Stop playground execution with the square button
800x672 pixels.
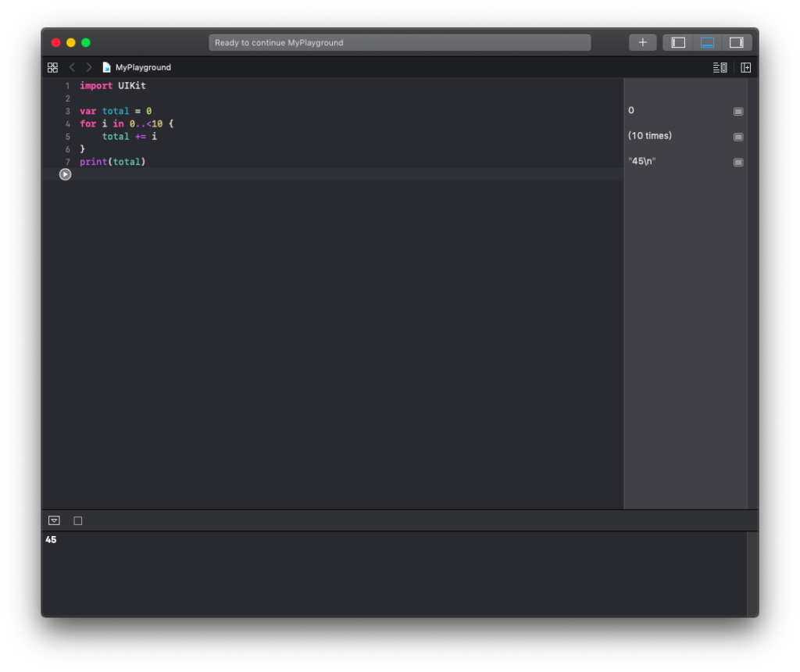click(x=77, y=520)
